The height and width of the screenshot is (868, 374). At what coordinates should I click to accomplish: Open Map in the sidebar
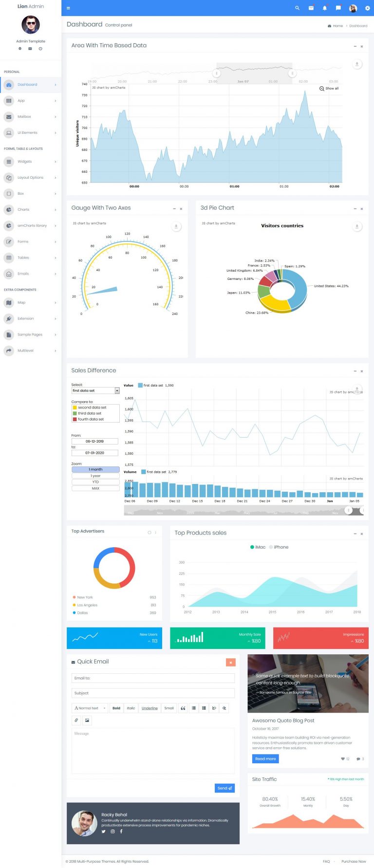pyautogui.click(x=31, y=303)
